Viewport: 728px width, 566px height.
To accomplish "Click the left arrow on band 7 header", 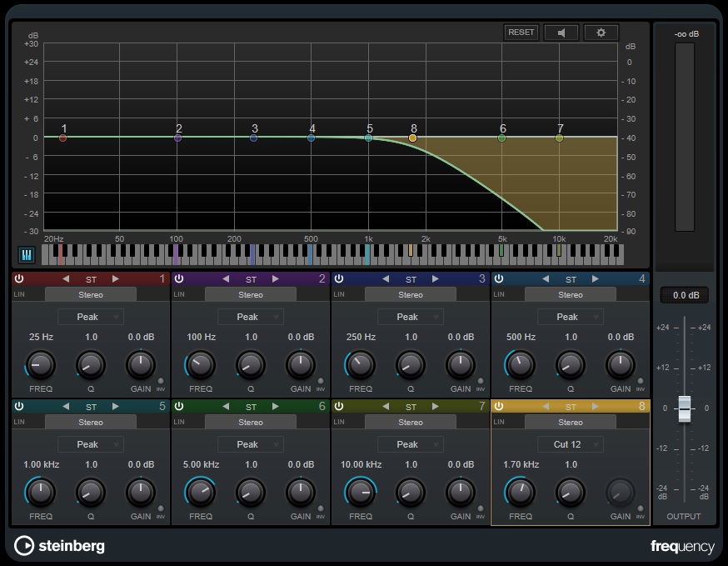I will point(386,407).
